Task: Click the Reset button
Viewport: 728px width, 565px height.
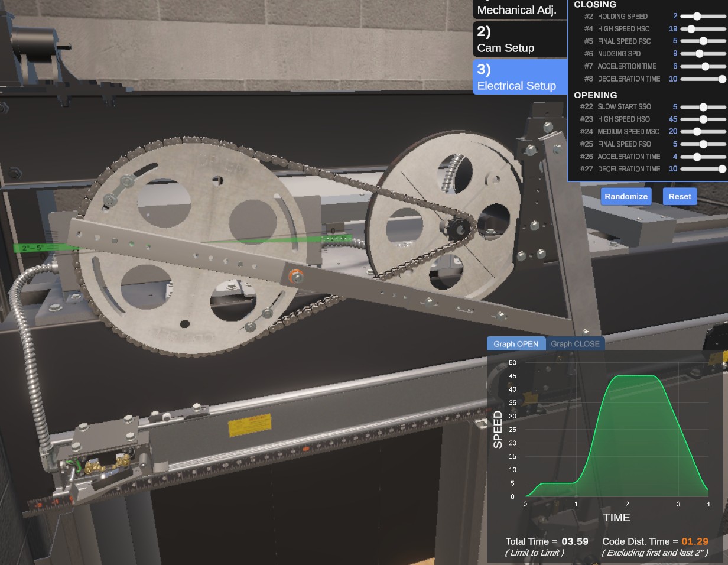Action: [x=680, y=197]
